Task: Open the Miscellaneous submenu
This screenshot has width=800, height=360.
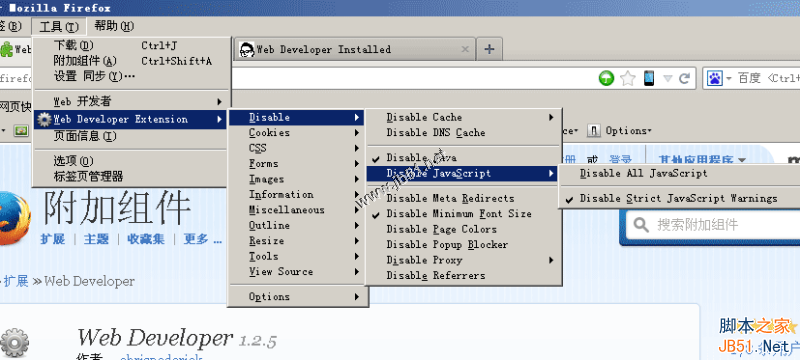Action: 297,210
